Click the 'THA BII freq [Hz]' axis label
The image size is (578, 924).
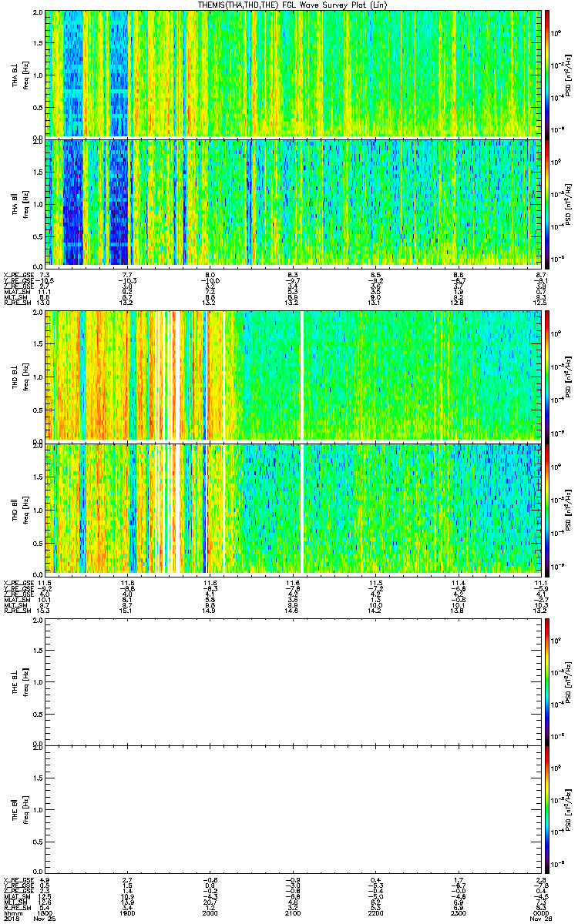pyautogui.click(x=19, y=203)
